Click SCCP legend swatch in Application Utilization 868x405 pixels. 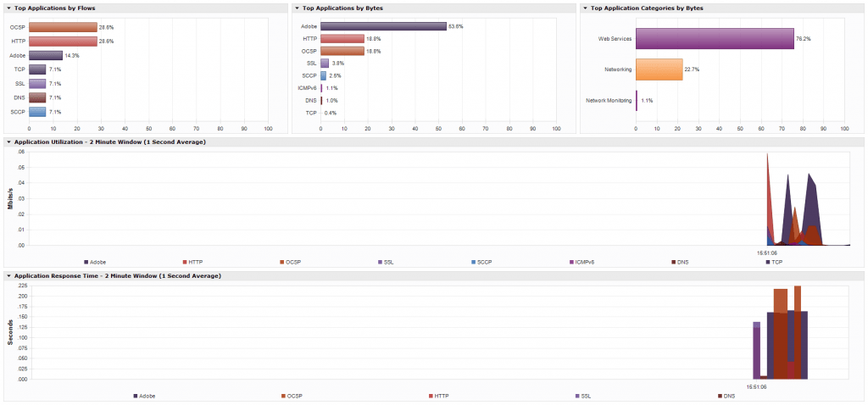pos(473,262)
